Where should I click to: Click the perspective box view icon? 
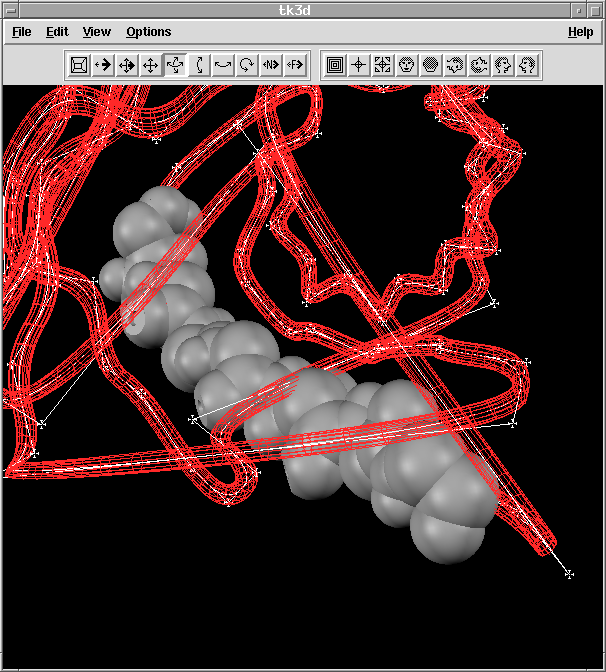pyautogui.click(x=79, y=65)
